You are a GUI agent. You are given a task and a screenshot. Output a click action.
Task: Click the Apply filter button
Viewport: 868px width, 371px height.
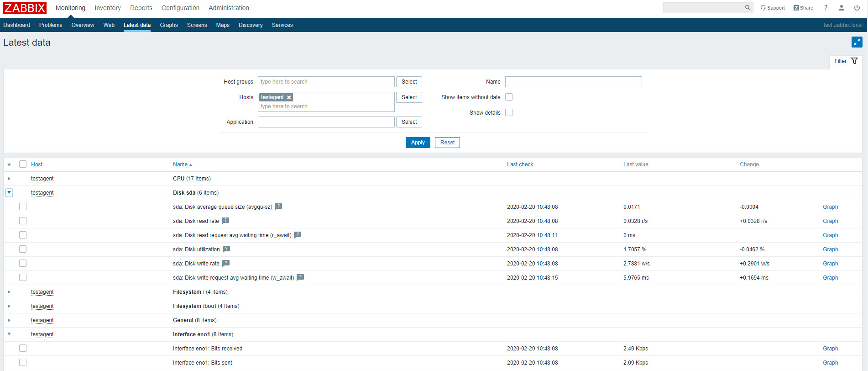(x=418, y=143)
